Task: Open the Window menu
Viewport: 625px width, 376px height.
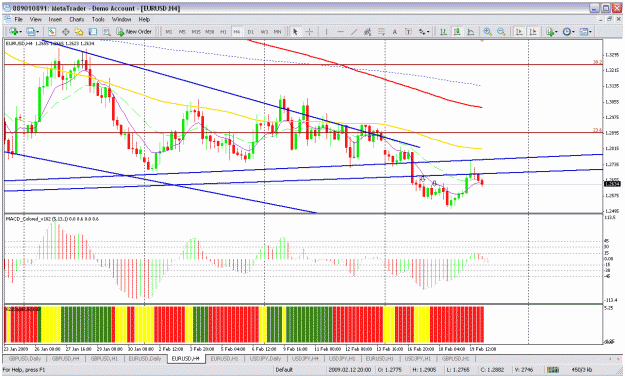Action: pyautogui.click(x=121, y=19)
